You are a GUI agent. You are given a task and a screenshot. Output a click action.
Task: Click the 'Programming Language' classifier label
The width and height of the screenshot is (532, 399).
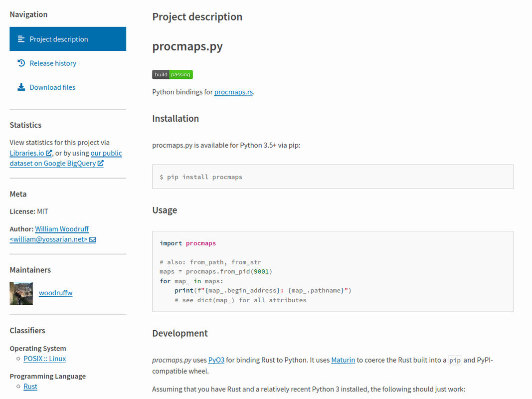pos(47,376)
